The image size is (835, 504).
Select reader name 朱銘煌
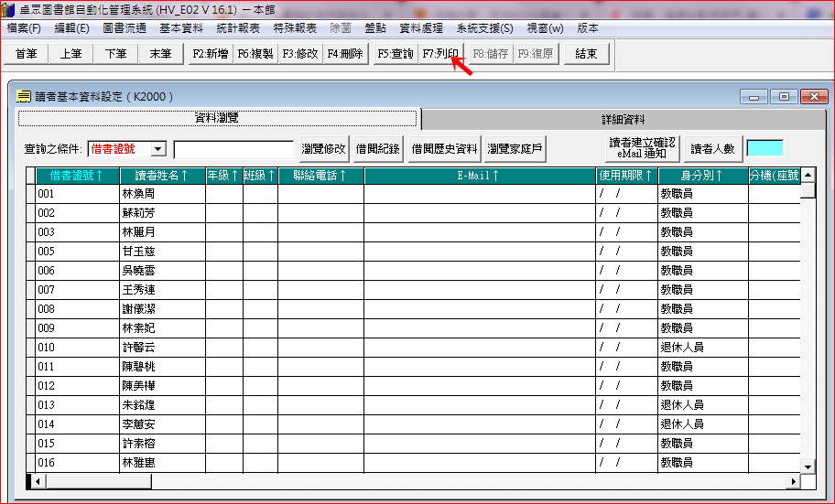tap(138, 405)
